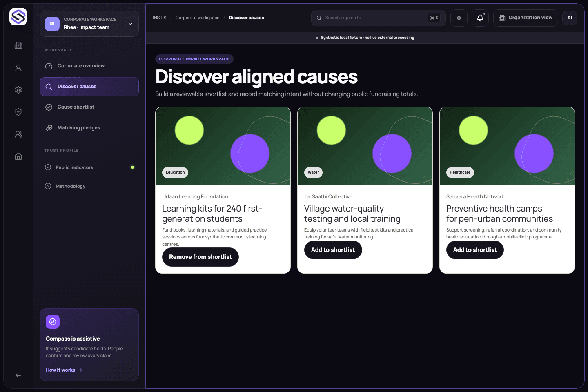Click the Corporate Impact Workspace badge

(x=194, y=59)
